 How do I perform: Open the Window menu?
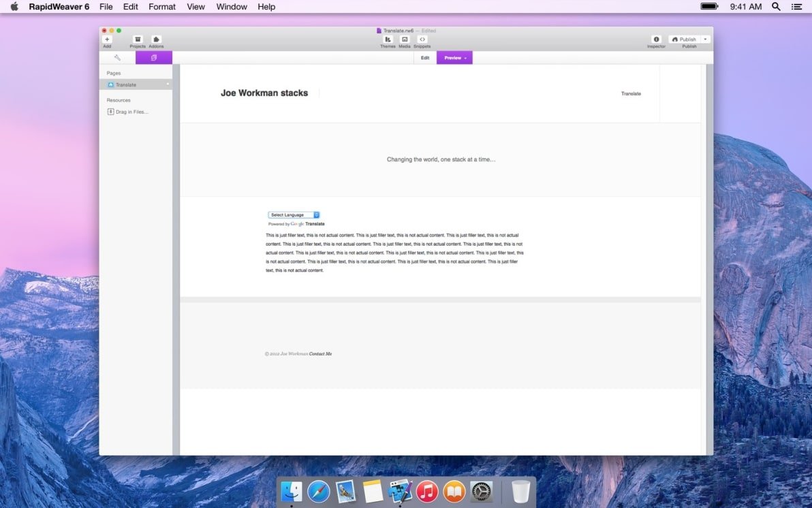231,7
